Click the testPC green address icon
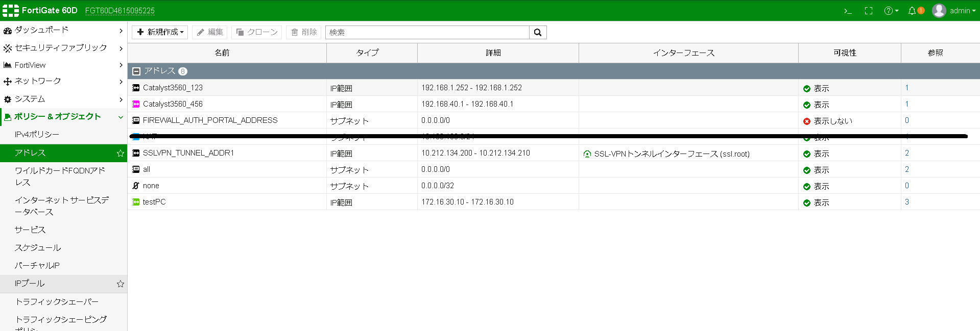The width and height of the screenshot is (980, 331). pyautogui.click(x=136, y=202)
